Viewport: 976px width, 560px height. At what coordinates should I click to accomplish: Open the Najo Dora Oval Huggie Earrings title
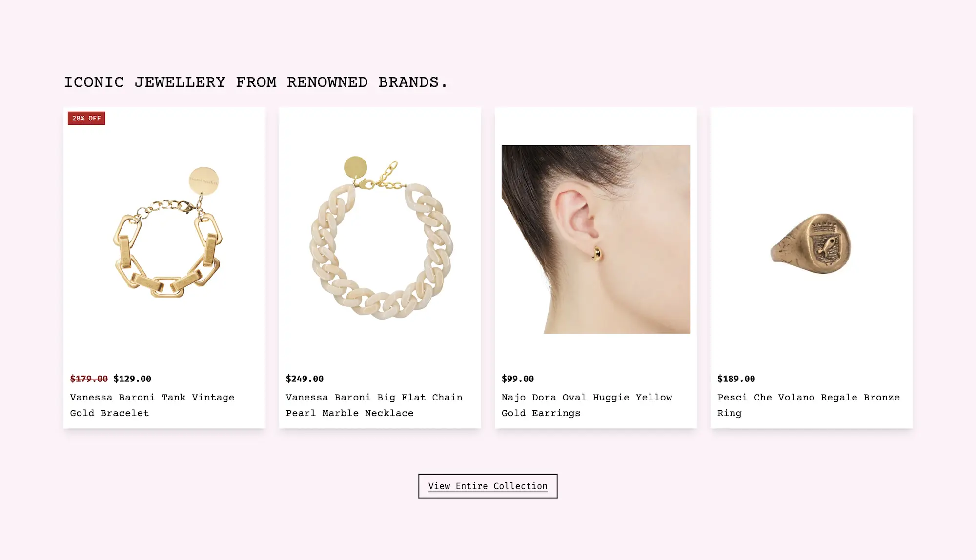[x=587, y=405]
